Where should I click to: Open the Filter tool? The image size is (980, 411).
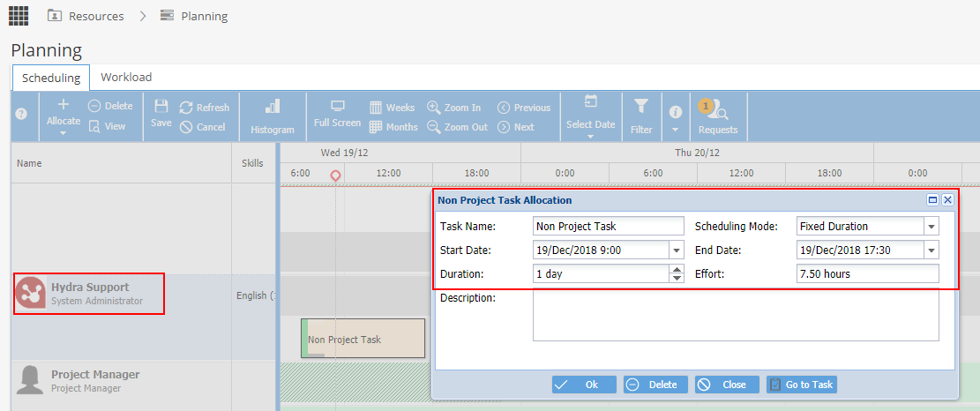[641, 116]
